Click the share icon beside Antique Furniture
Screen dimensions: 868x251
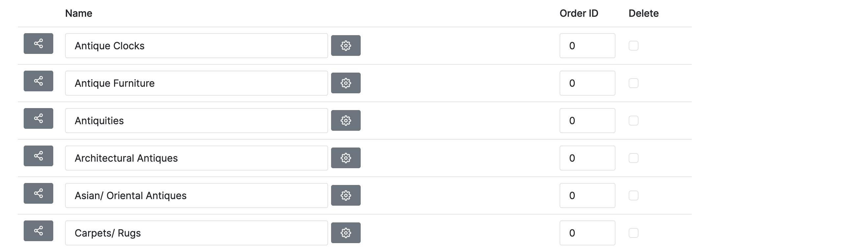(x=38, y=81)
